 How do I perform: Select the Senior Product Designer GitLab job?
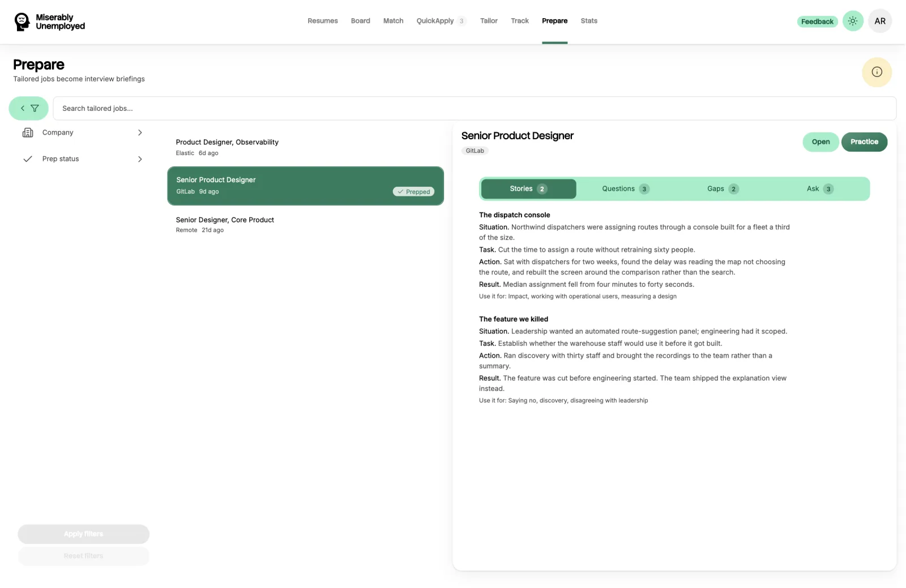point(305,186)
